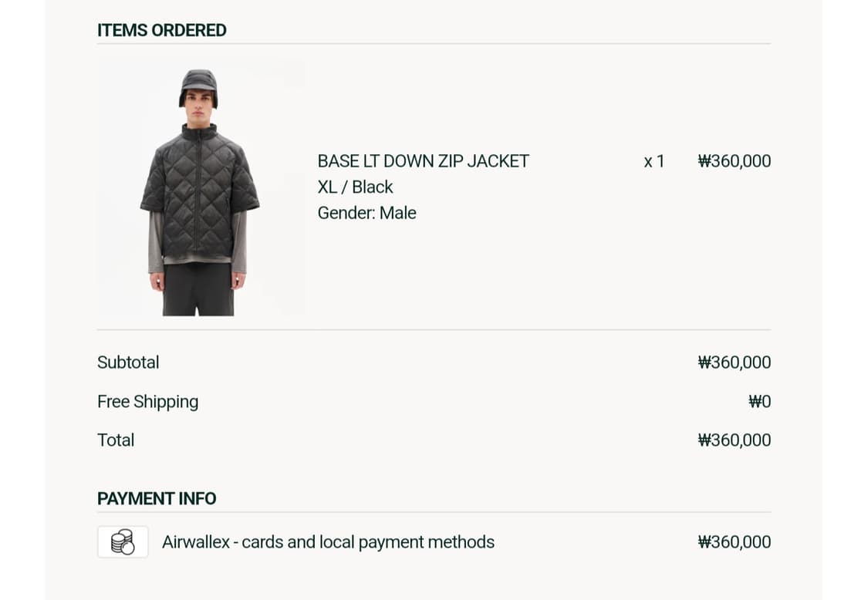Click Airwallex cards and local payment methods text
The height and width of the screenshot is (600, 868).
(x=328, y=542)
